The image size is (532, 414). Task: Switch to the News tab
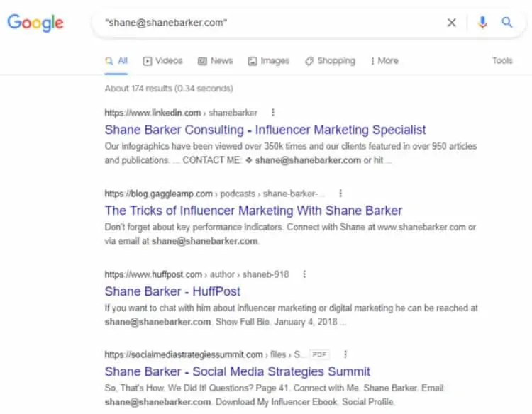pyautogui.click(x=216, y=61)
